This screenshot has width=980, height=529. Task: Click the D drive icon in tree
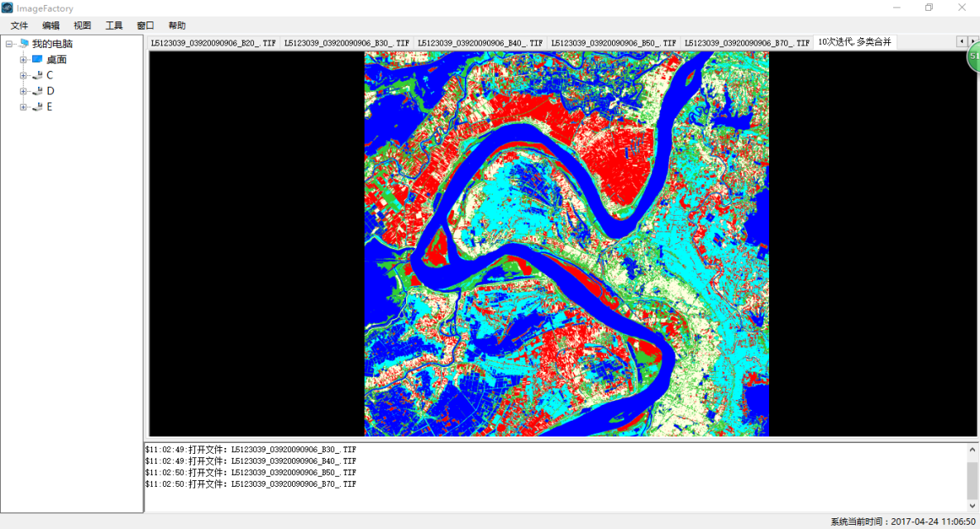coord(37,91)
